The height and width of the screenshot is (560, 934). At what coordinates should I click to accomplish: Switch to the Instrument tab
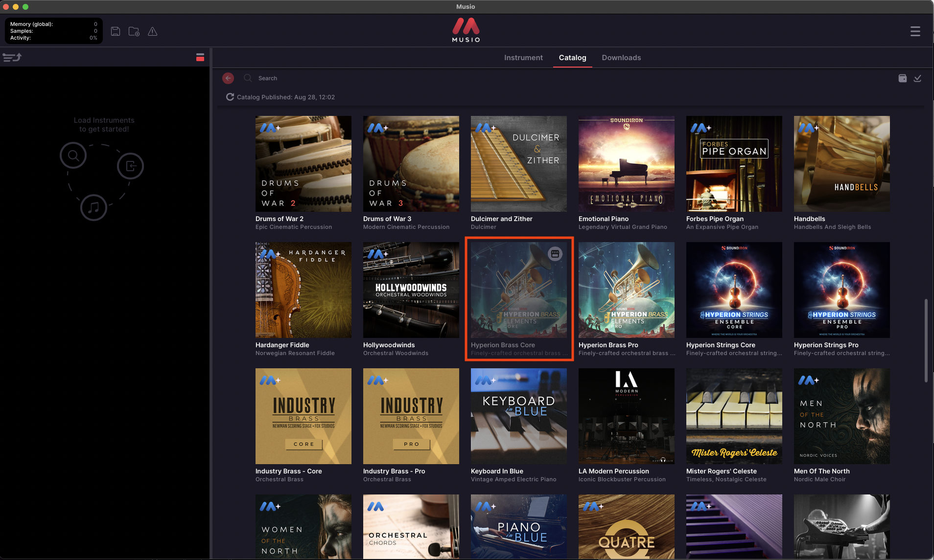523,57
